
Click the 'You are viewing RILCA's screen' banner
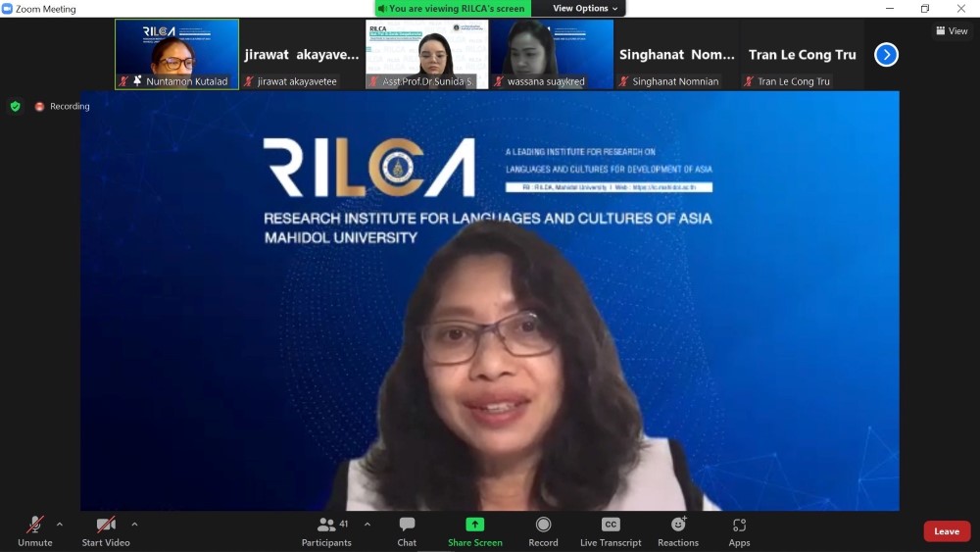453,8
